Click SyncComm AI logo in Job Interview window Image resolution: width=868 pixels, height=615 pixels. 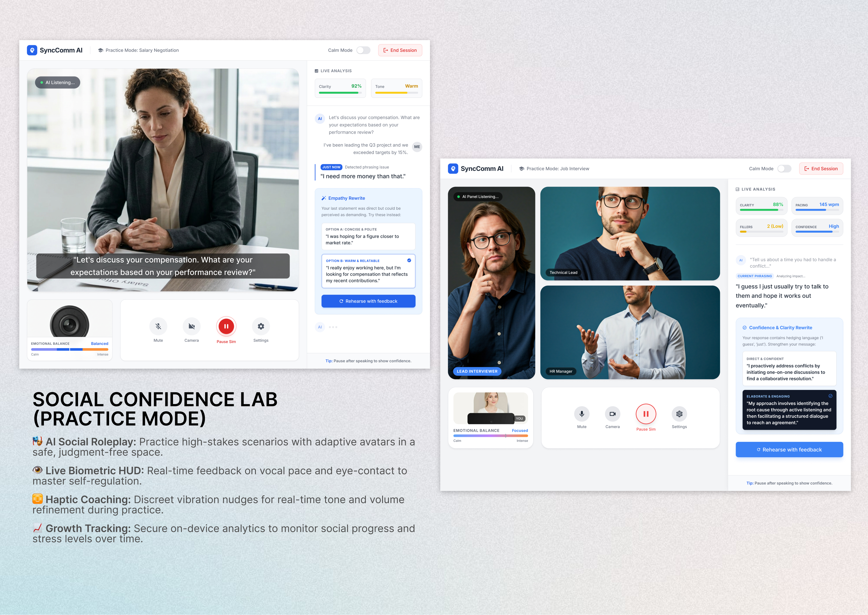[x=453, y=168]
